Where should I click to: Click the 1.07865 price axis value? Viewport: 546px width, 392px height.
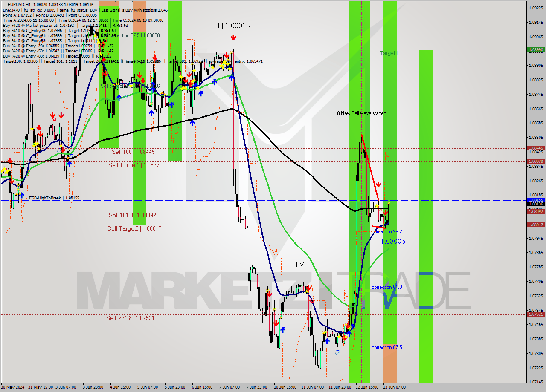536,253
